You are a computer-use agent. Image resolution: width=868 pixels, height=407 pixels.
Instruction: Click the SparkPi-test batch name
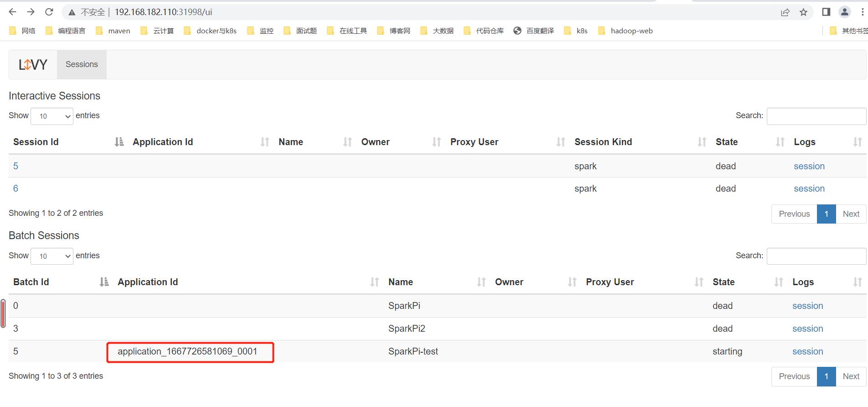click(413, 351)
